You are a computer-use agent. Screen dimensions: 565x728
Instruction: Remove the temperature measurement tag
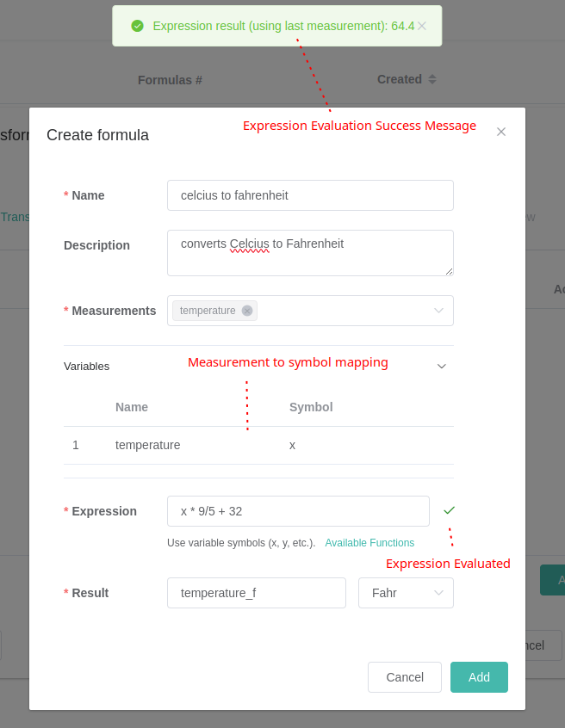pyautogui.click(x=247, y=311)
